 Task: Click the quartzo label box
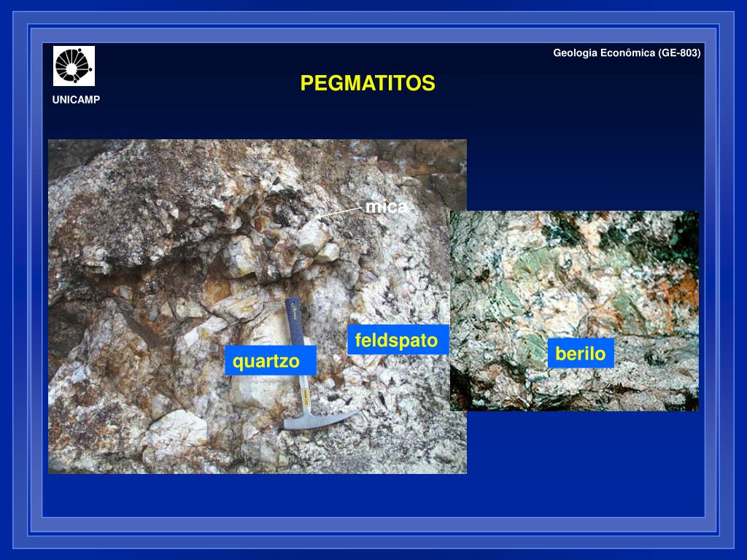click(271, 360)
